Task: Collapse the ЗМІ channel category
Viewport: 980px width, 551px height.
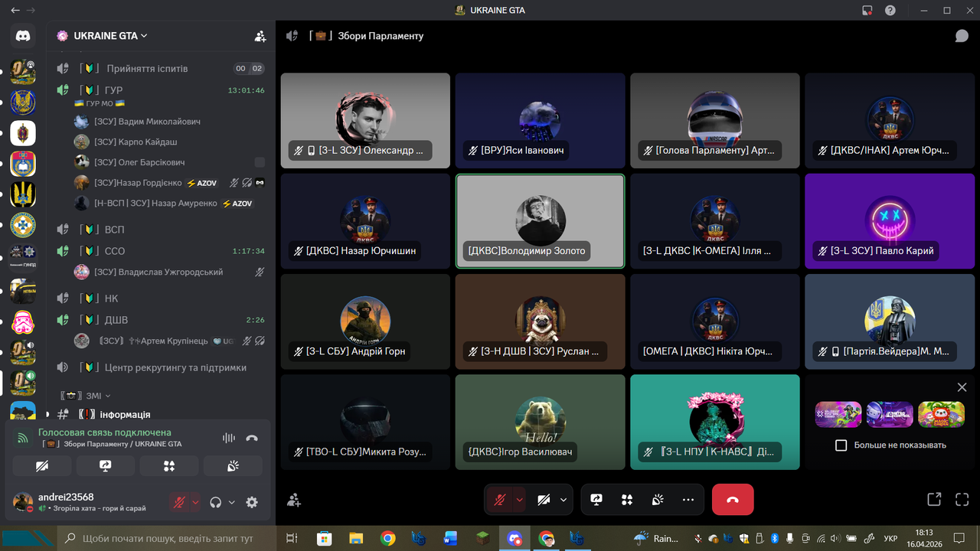Action: click(84, 396)
